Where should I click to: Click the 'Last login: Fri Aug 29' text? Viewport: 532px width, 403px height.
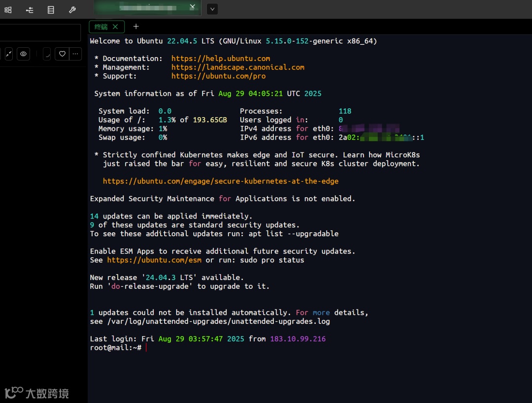pyautogui.click(x=137, y=339)
